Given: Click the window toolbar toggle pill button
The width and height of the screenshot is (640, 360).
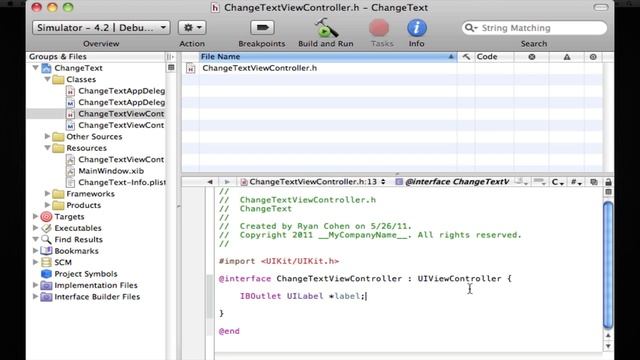Looking at the screenshot, I should tap(600, 7).
